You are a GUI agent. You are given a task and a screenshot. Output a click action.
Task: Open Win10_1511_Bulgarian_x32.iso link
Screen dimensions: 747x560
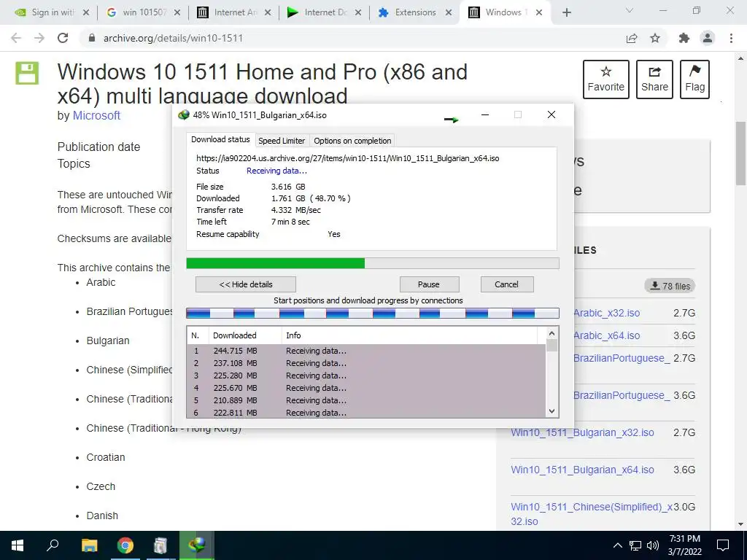click(582, 432)
